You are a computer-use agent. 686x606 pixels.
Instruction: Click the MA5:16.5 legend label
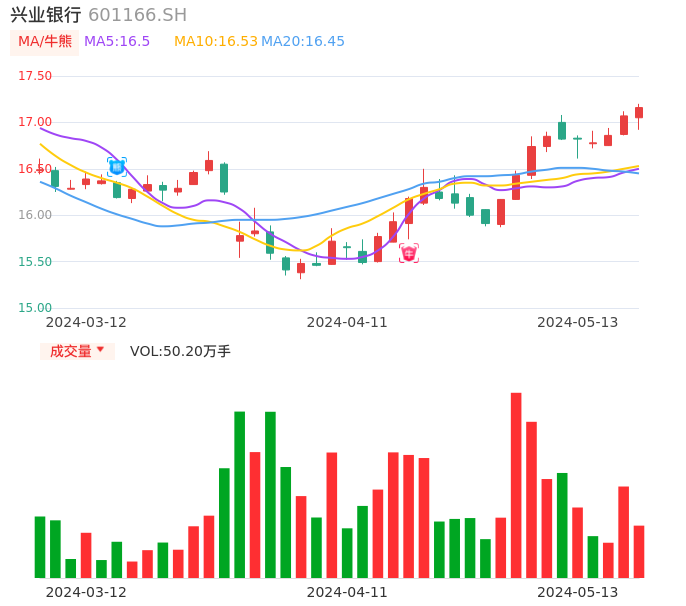coord(117,42)
